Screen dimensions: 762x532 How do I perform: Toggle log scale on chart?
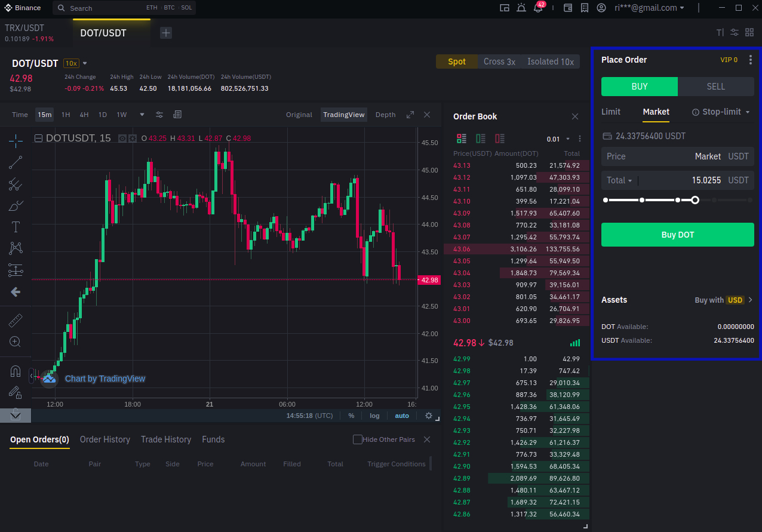[374, 416]
